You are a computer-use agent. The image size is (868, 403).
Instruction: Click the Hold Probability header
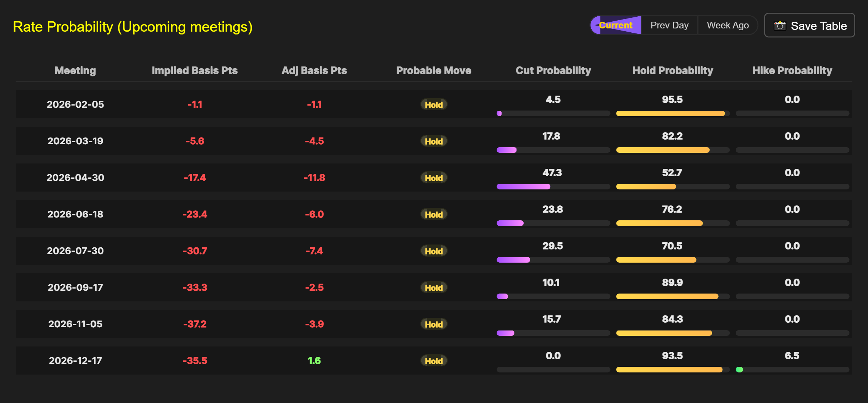click(x=672, y=70)
